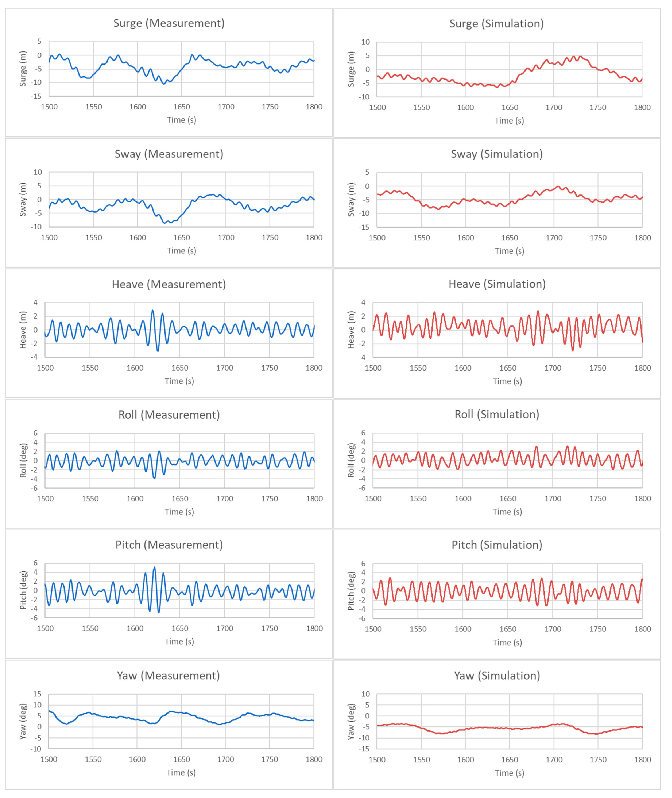
Task: Click the "Heave (Measurement)" chart title
Action: [169, 284]
